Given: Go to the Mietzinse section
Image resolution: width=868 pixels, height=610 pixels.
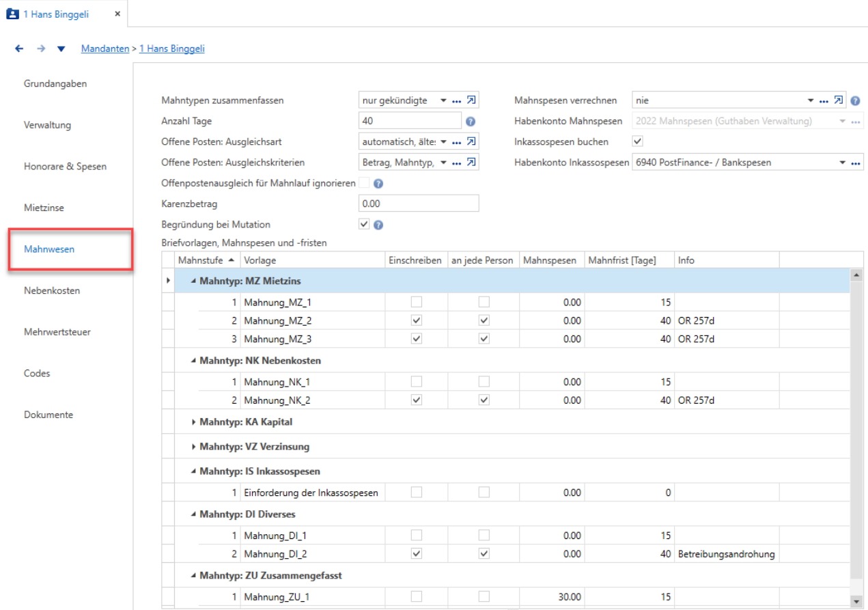Looking at the screenshot, I should click(x=44, y=208).
